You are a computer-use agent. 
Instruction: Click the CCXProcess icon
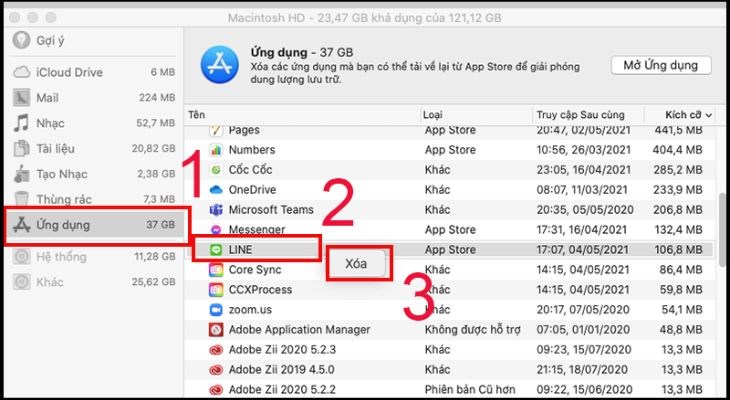[x=216, y=290]
